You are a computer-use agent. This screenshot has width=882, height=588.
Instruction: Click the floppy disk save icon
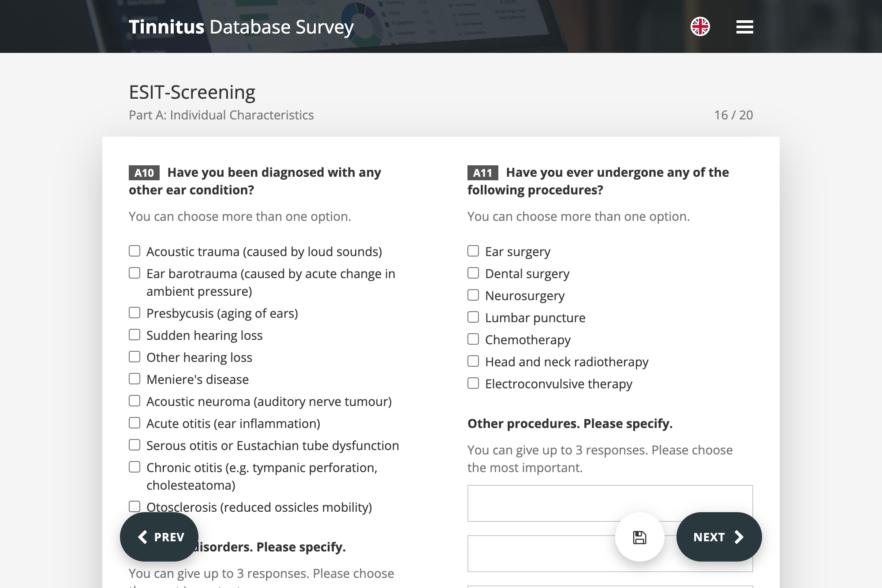tap(639, 537)
